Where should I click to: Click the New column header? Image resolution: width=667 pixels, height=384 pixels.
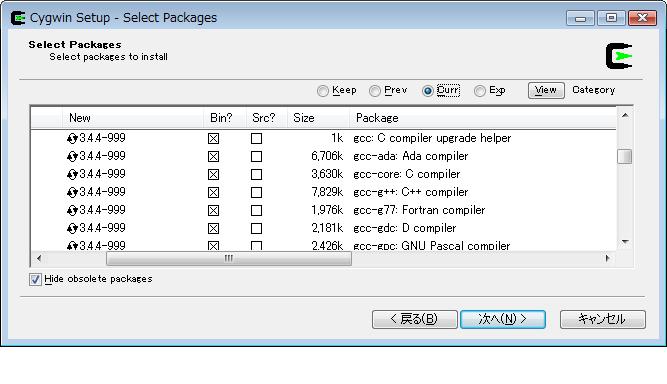(133, 118)
